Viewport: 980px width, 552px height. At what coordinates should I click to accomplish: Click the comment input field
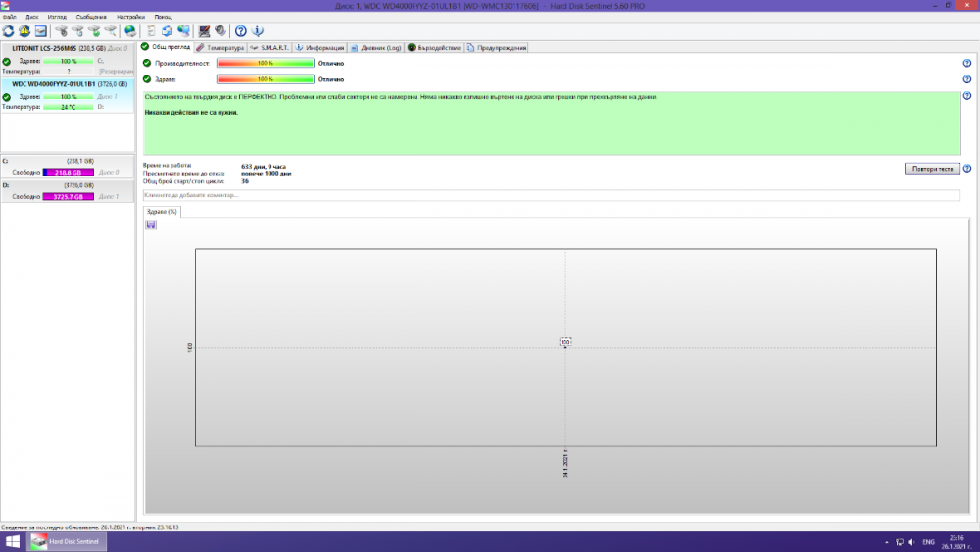(551, 195)
